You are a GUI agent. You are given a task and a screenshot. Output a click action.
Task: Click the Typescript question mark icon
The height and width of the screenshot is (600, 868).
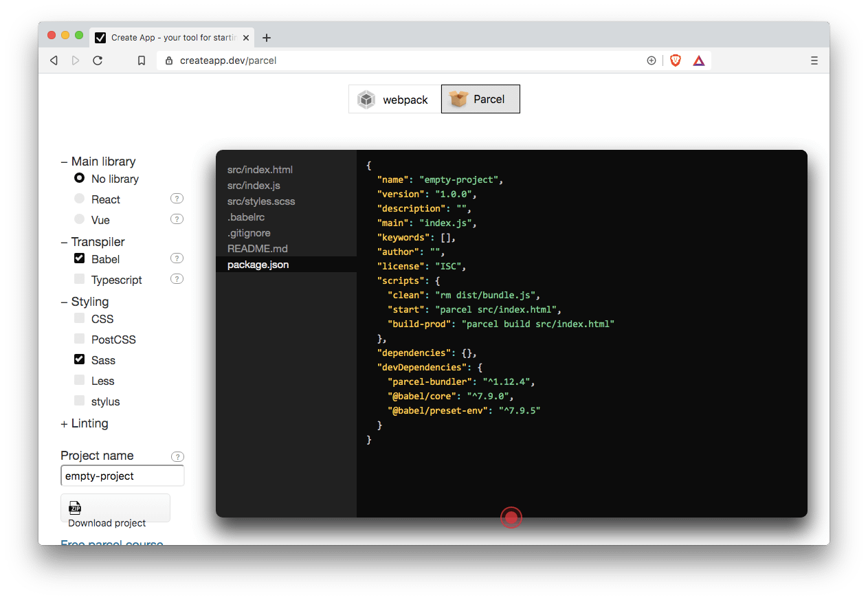pos(177,278)
